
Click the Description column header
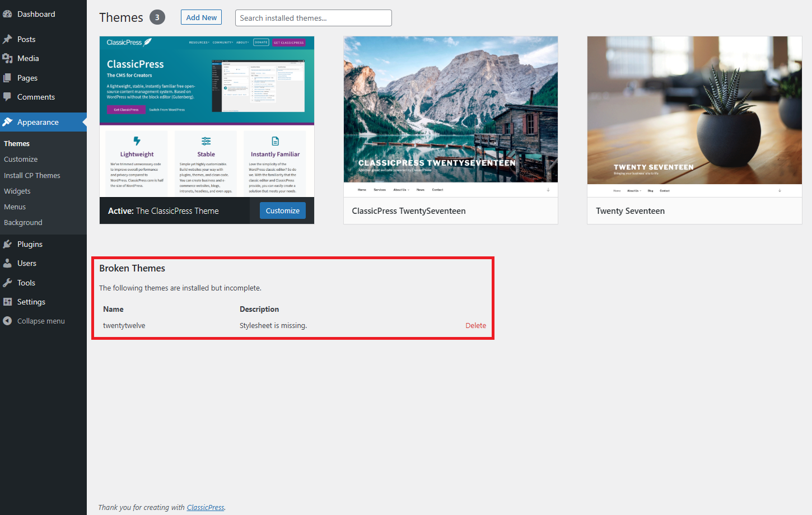click(259, 309)
